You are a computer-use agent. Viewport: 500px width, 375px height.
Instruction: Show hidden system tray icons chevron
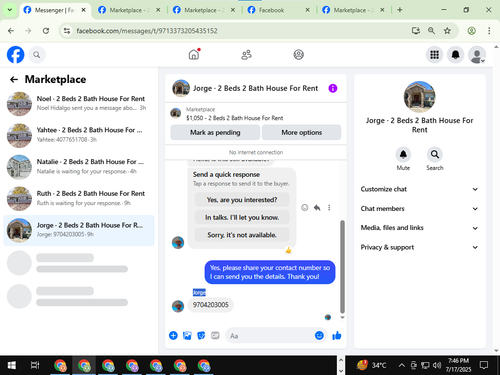point(402,365)
